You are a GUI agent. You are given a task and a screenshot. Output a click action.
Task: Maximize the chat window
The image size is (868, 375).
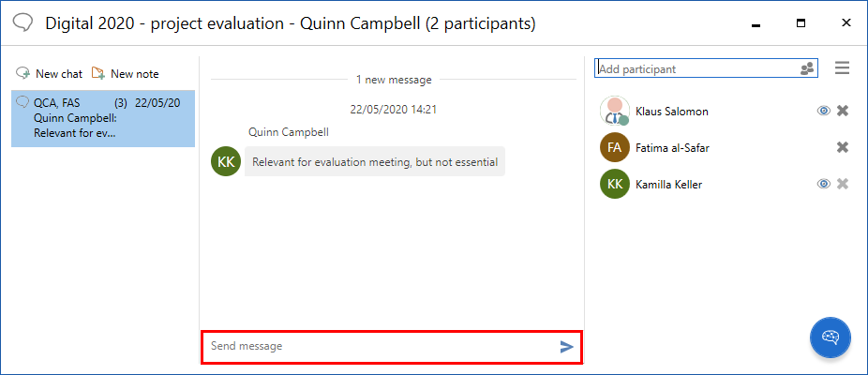801,22
